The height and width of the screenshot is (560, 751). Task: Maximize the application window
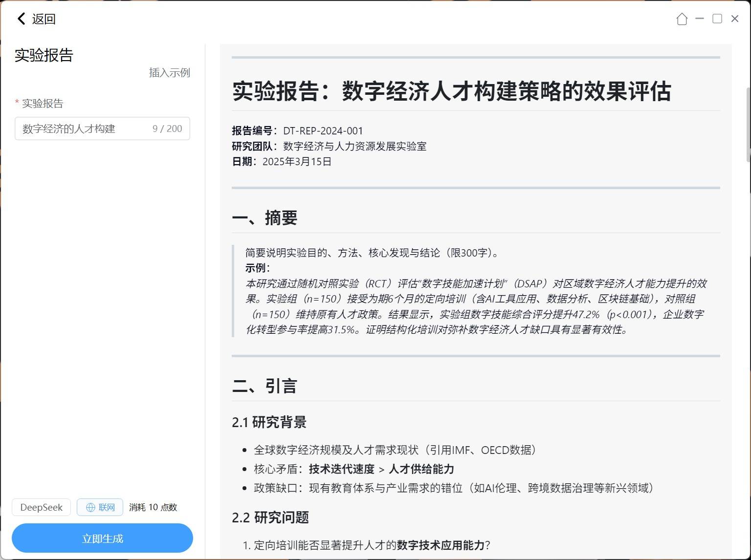(x=717, y=19)
